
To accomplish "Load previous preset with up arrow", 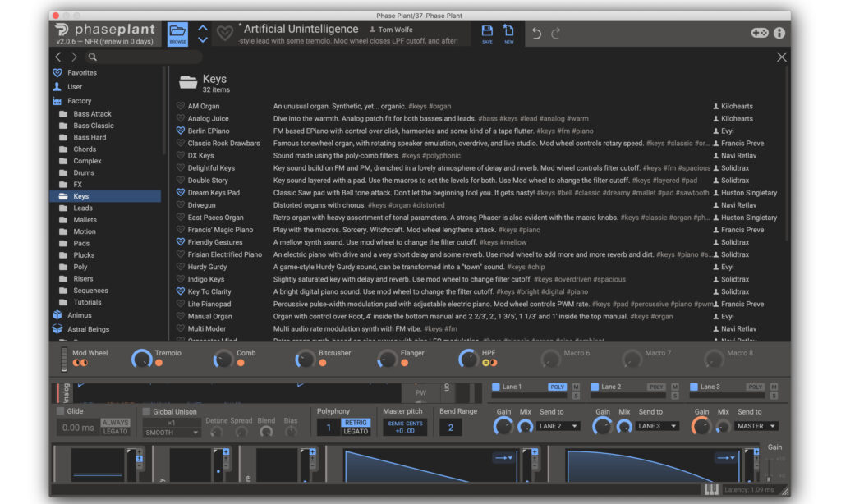I will coord(203,28).
